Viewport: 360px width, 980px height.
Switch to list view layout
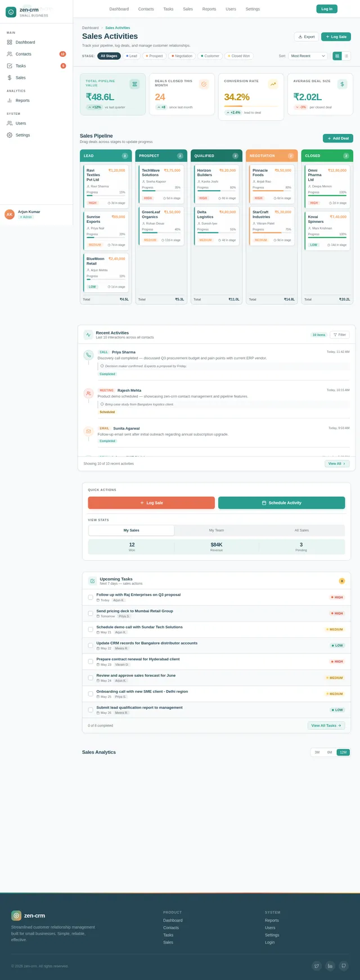click(x=346, y=56)
